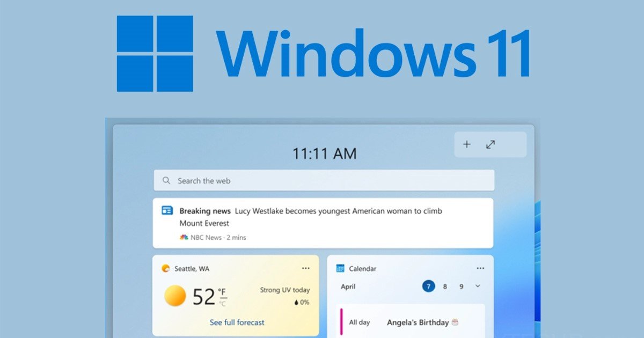Click the raindrop precipitation icon
Viewport: 644px width, 338px height.
click(296, 303)
